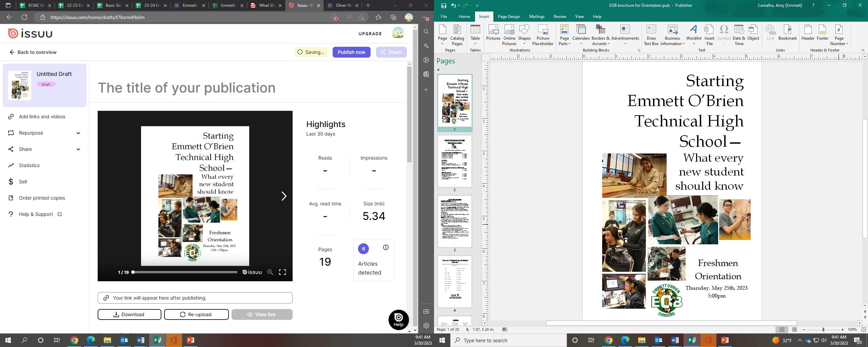Open the Page Number dropdown
The height and width of the screenshot is (347, 868).
[x=839, y=35]
